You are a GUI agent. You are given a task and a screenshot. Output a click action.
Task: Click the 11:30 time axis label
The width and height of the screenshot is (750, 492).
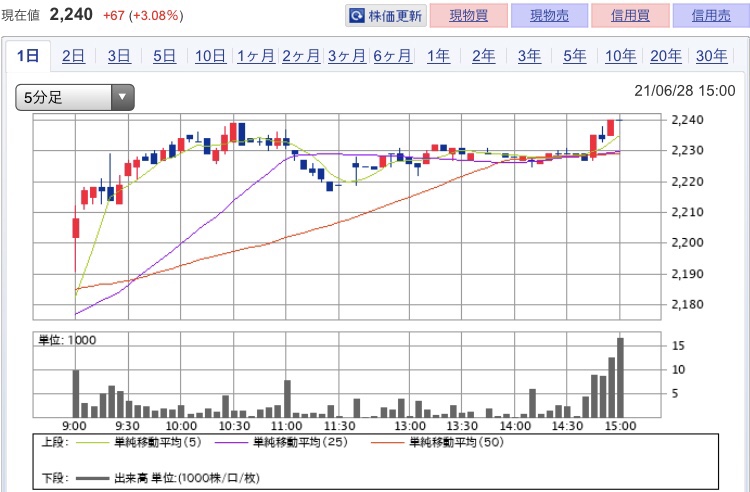[x=339, y=426]
